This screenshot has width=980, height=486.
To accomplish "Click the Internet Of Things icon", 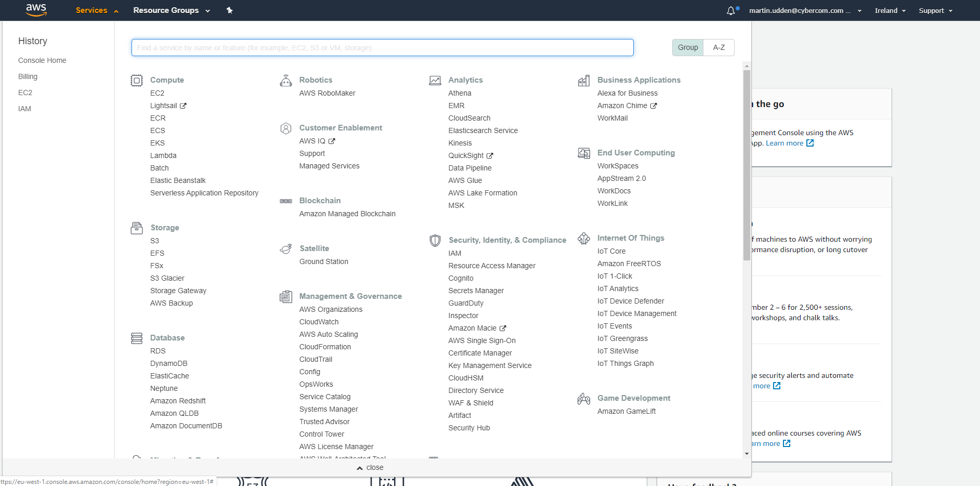I will point(584,239).
